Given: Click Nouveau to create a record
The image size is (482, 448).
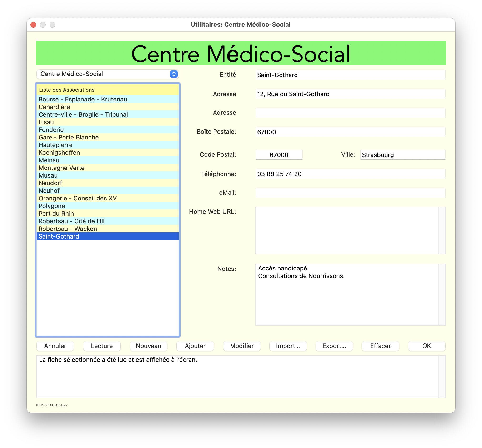Looking at the screenshot, I should click(148, 346).
